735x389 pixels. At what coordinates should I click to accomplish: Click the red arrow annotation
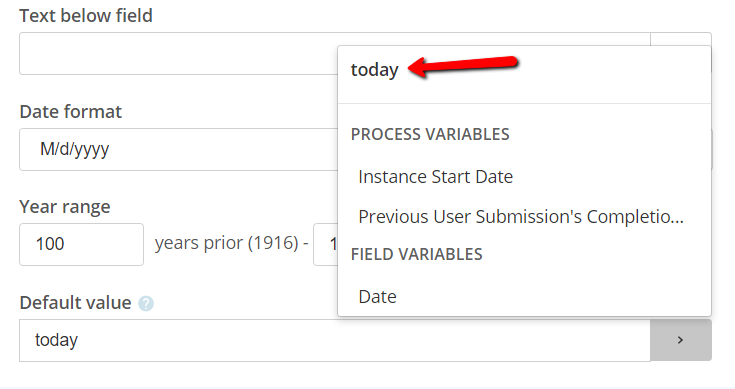click(463, 66)
